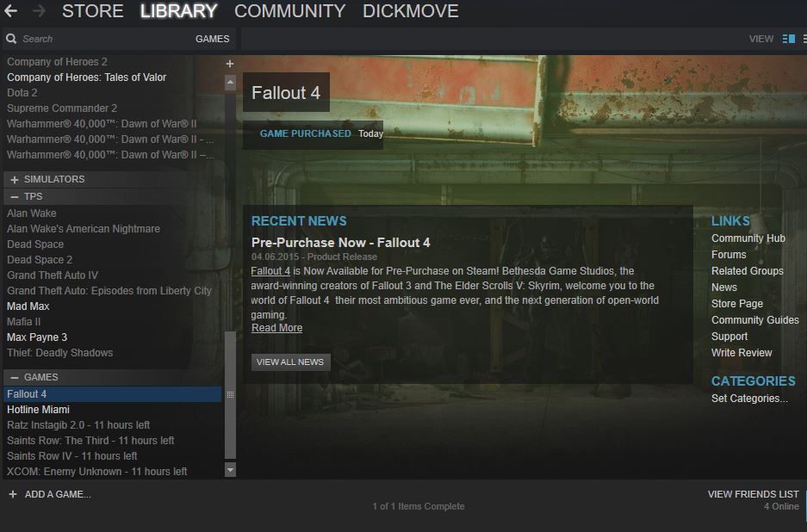Open the Write Review link
Image resolution: width=807 pixels, height=532 pixels.
pyautogui.click(x=742, y=353)
